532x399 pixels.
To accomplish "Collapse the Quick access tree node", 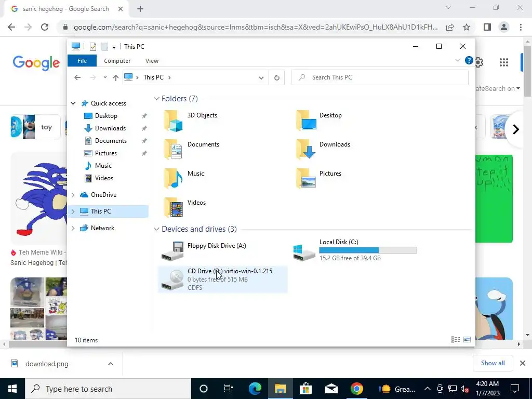I will pyautogui.click(x=73, y=103).
